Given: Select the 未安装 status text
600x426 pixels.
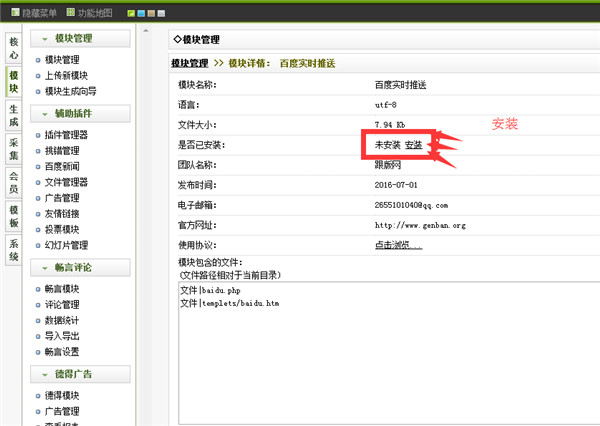Looking at the screenshot, I should coord(387,145).
